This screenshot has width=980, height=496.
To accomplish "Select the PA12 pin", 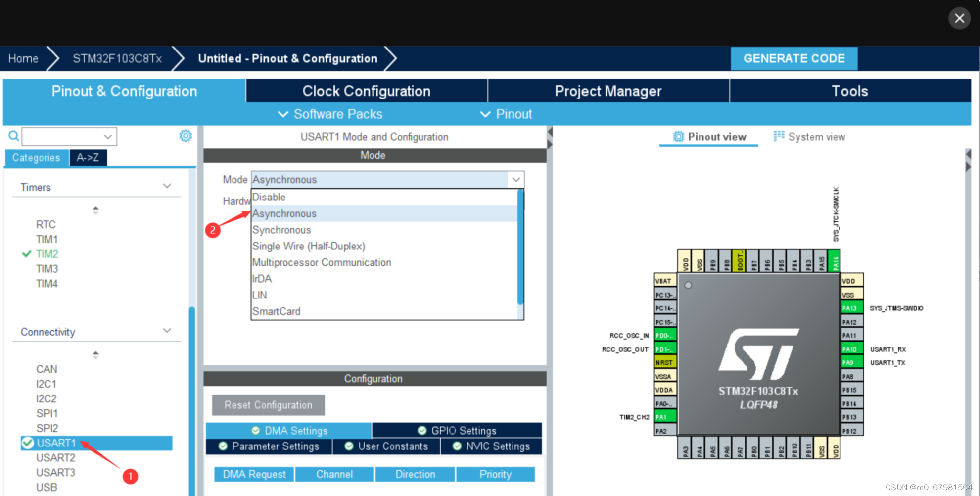I will (x=852, y=322).
